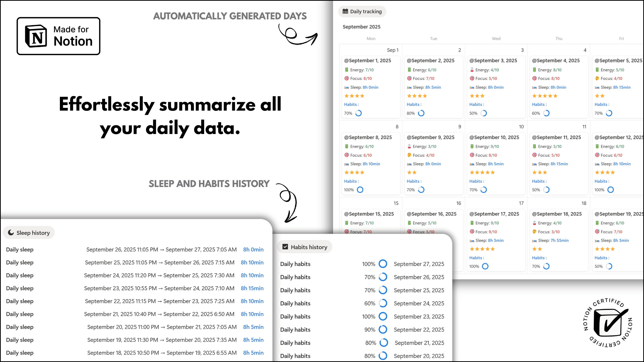Viewport: 644px width, 362px height.
Task: Click the bed sleep icon on September 4 card
Action: (534, 87)
